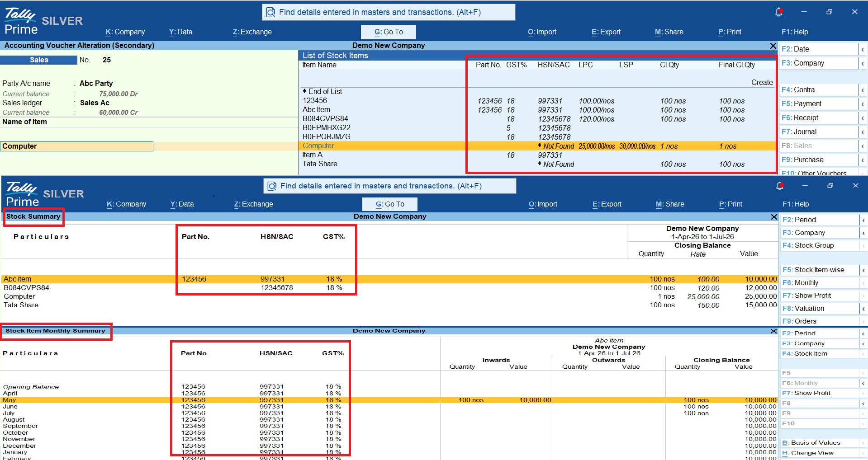The height and width of the screenshot is (460, 868).
Task: Select 'End of List' in the stock items list
Action: pos(325,92)
